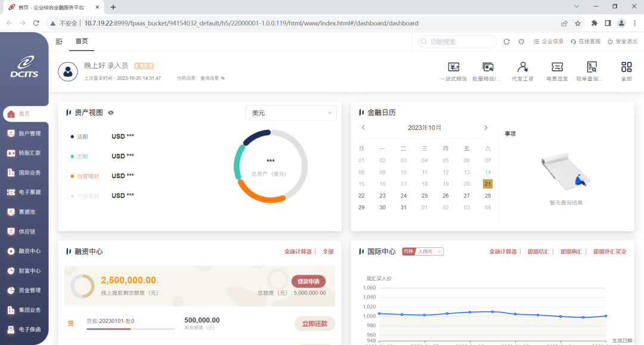Toggle asset amount visibility eye icon

click(x=111, y=113)
